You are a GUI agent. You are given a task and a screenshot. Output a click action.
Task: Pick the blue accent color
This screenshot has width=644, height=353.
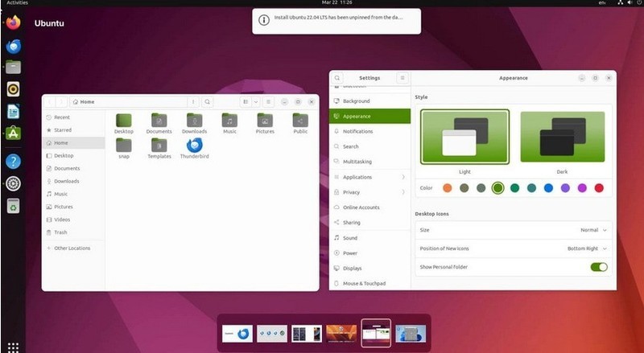pyautogui.click(x=548, y=188)
